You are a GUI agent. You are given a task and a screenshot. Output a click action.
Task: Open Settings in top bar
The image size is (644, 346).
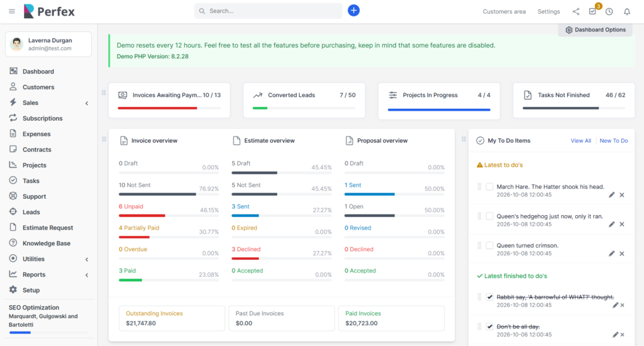548,11
